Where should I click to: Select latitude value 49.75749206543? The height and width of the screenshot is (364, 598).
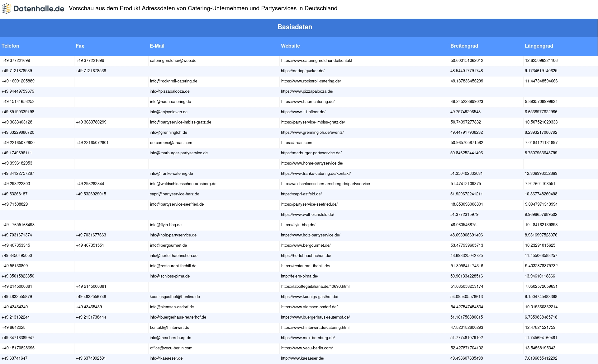(466, 112)
